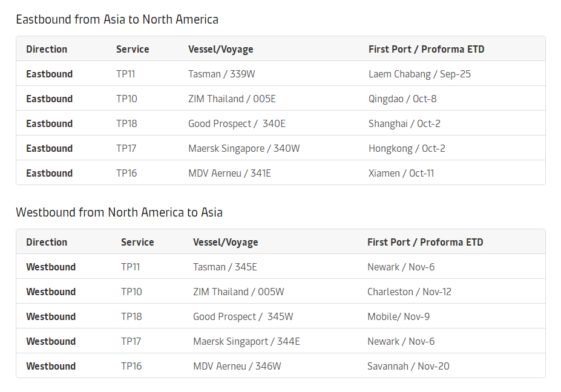Click the 'Good Prospect / 340E' cell
Image resolution: width=561 pixels, height=392 pixels.
tap(237, 124)
